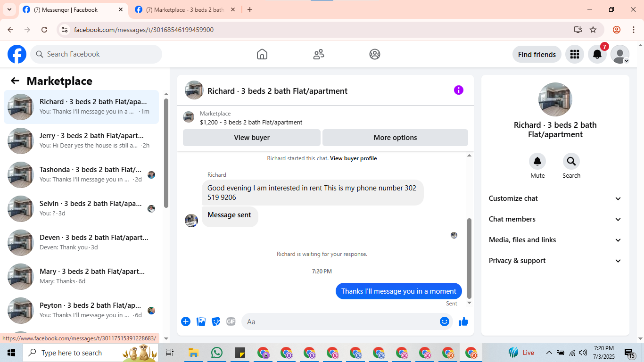The image size is (644, 362).
Task: Open File Explorer from taskbar
Action: click(193, 353)
